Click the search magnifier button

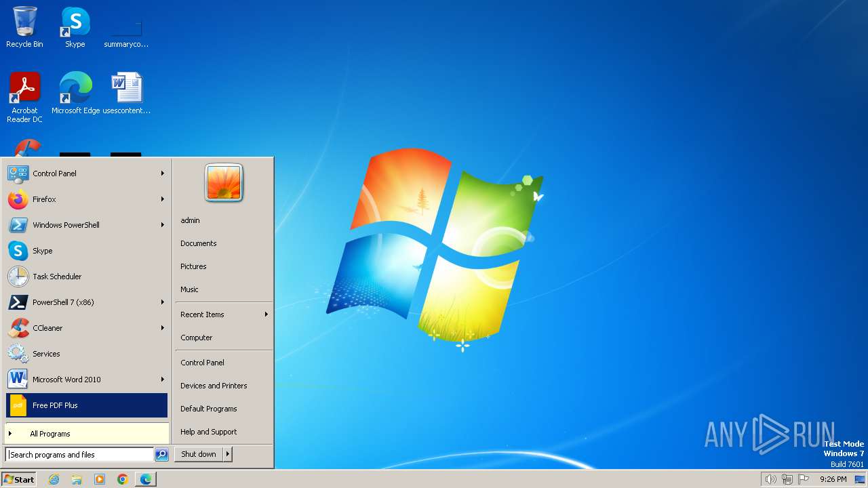161,455
